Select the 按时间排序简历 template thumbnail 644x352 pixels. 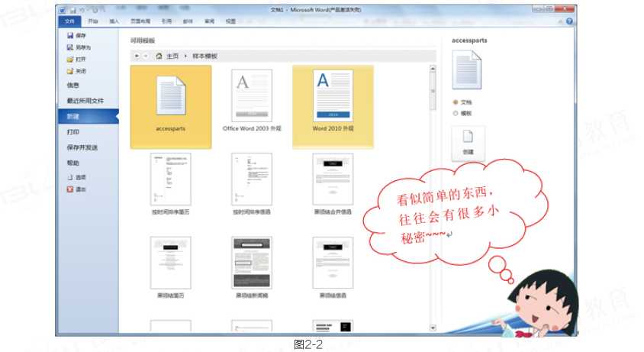click(x=171, y=179)
